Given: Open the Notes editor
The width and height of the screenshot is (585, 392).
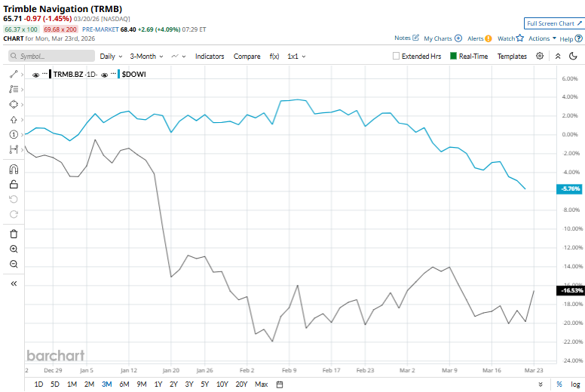Looking at the screenshot, I should (406, 38).
